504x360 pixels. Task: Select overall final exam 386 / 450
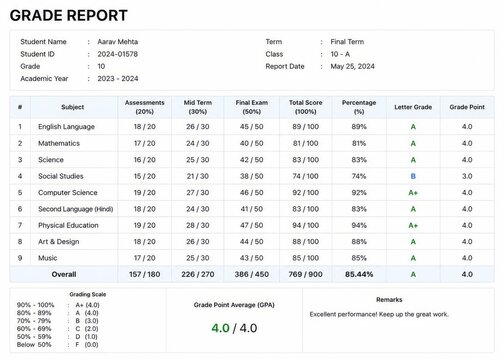click(252, 274)
